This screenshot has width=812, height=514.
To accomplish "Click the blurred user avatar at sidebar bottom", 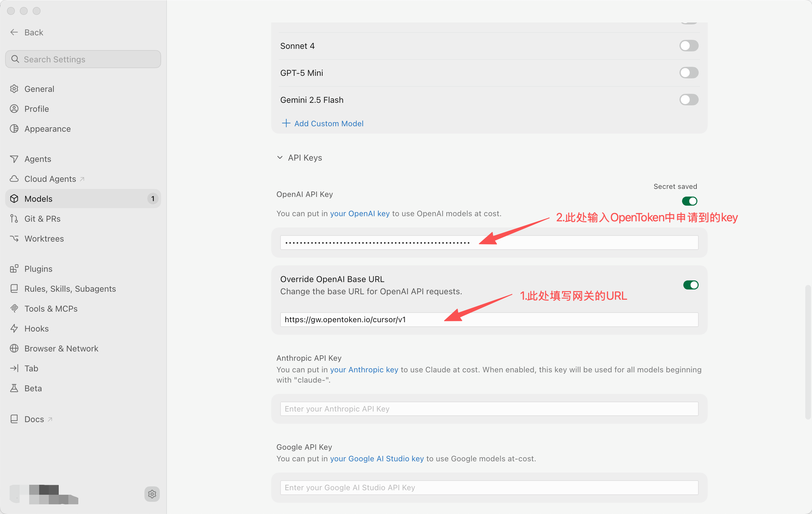I will click(x=44, y=494).
